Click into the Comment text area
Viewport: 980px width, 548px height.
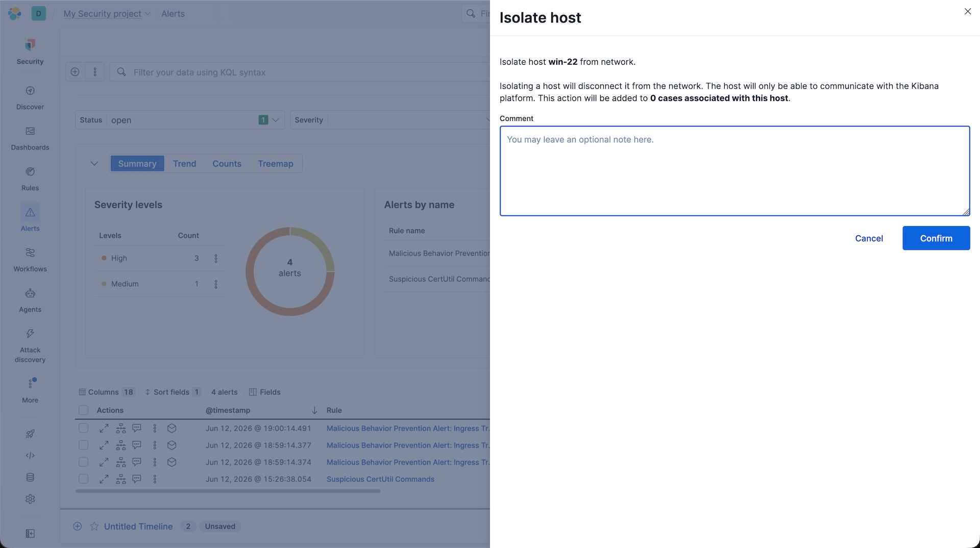click(x=734, y=171)
